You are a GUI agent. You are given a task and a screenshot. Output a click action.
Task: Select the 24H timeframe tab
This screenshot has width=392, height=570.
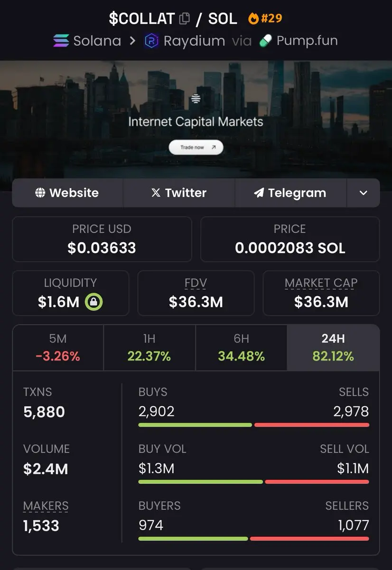(333, 348)
